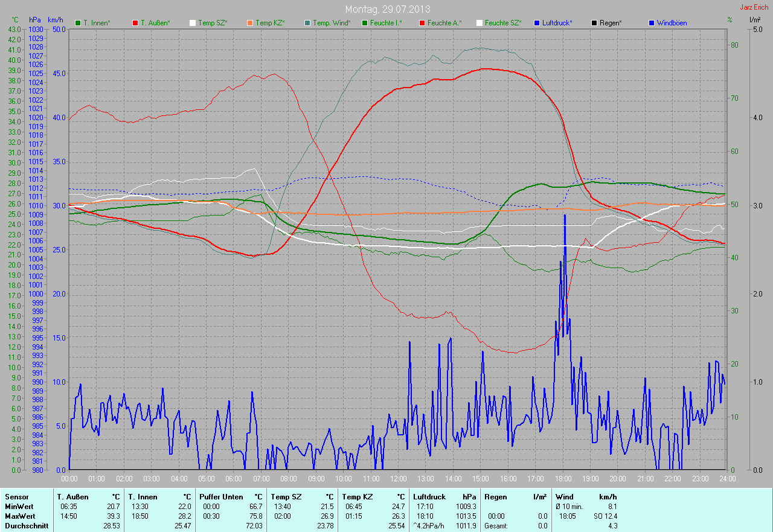Click the Temp SZ average 23.78

(324, 526)
